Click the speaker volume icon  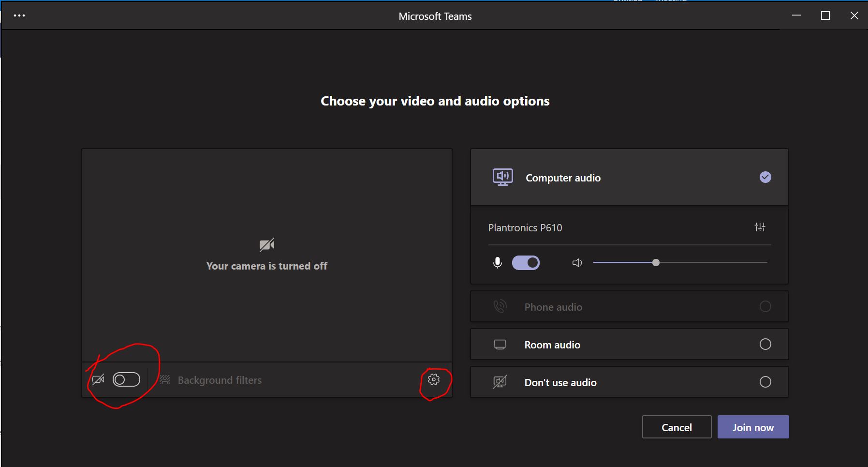pos(577,263)
